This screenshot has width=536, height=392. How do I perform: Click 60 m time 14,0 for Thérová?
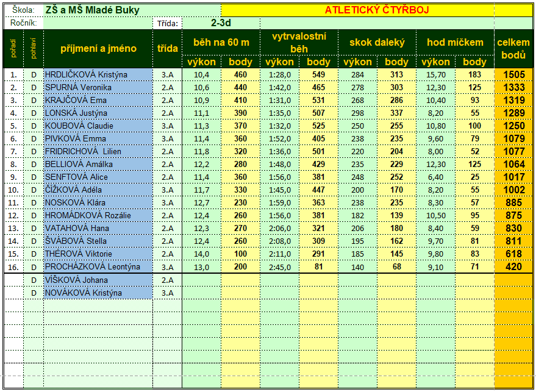pyautogui.click(x=202, y=254)
